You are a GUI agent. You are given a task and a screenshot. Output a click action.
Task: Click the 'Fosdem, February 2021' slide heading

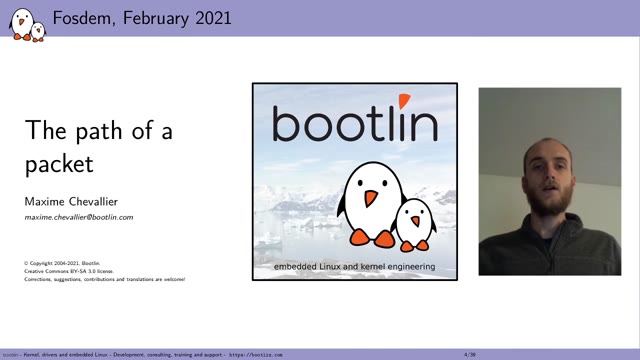pyautogui.click(x=142, y=18)
